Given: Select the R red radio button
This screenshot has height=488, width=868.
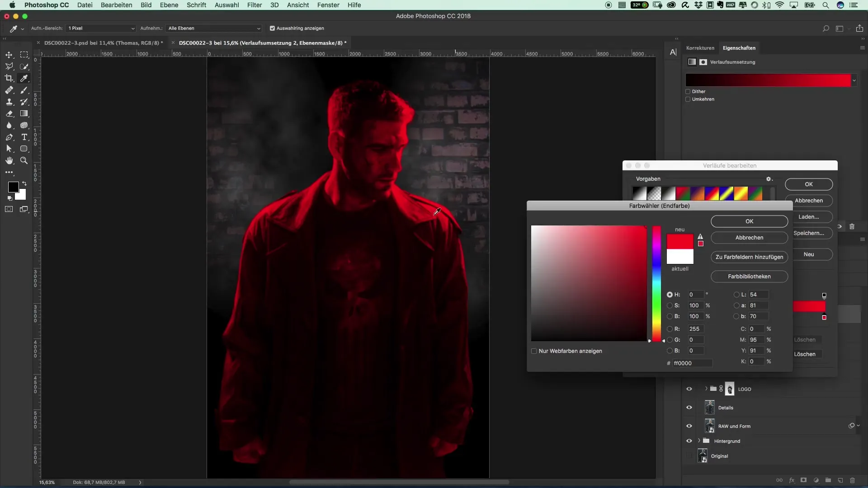Looking at the screenshot, I should (x=670, y=329).
